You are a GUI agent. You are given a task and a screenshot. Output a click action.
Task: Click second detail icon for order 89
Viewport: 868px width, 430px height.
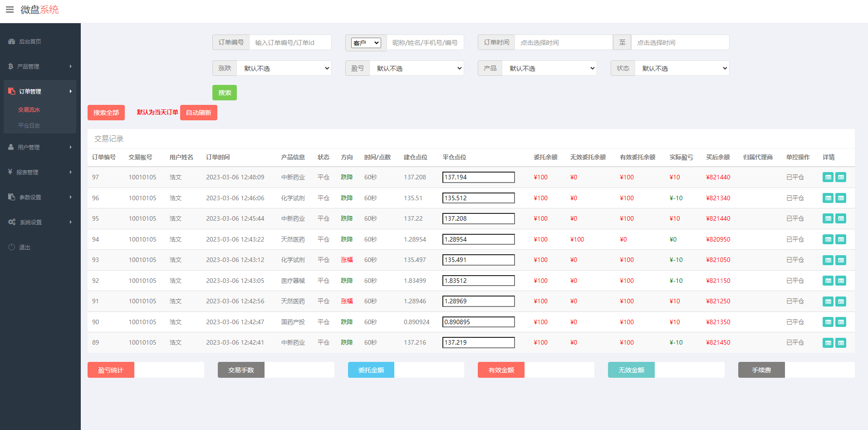tap(841, 343)
